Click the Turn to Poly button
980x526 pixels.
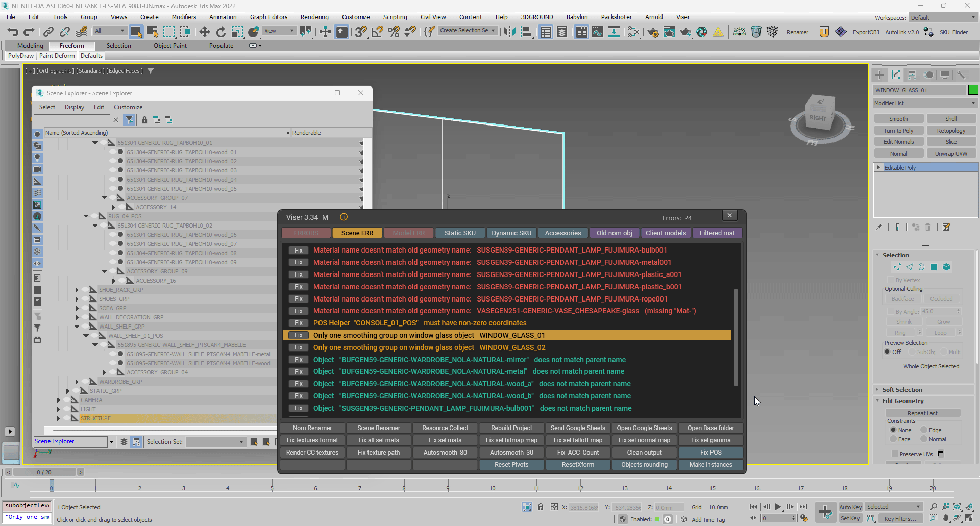pos(898,131)
